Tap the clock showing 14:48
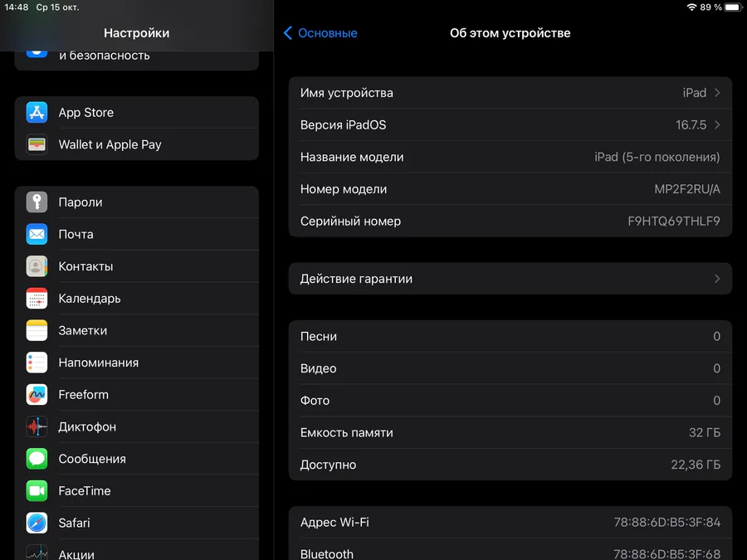 pyautogui.click(x=17, y=7)
